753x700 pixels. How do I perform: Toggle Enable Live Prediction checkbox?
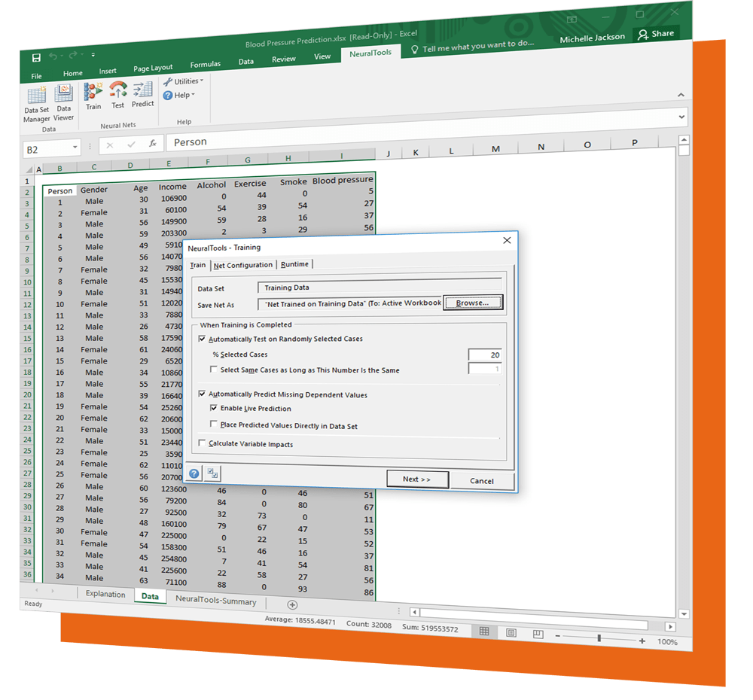pos(214,408)
